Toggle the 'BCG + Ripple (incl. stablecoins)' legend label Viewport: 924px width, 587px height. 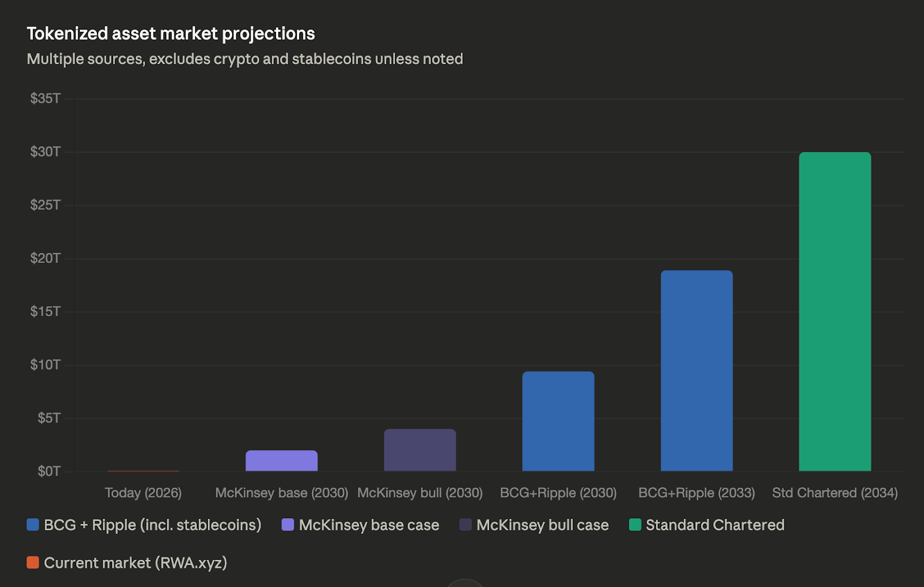click(152, 525)
